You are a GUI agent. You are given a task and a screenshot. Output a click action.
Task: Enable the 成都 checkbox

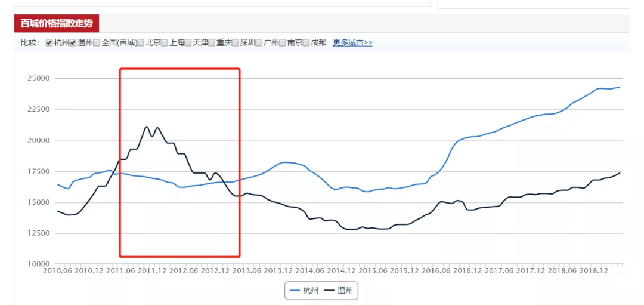(x=306, y=43)
